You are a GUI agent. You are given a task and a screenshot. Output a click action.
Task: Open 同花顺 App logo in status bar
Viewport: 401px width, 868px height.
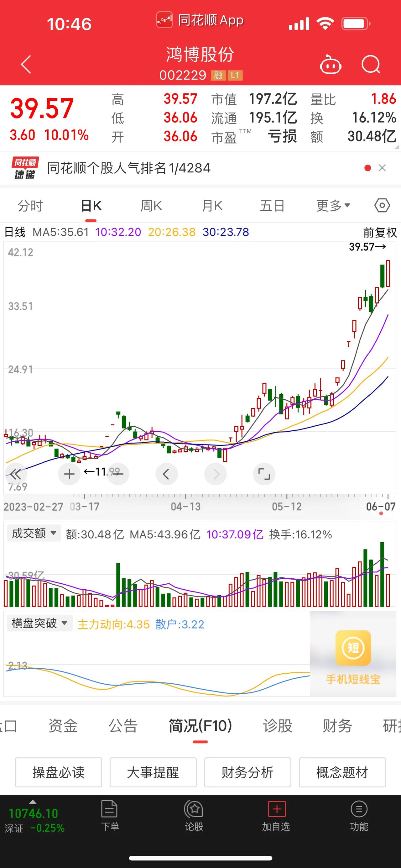164,20
